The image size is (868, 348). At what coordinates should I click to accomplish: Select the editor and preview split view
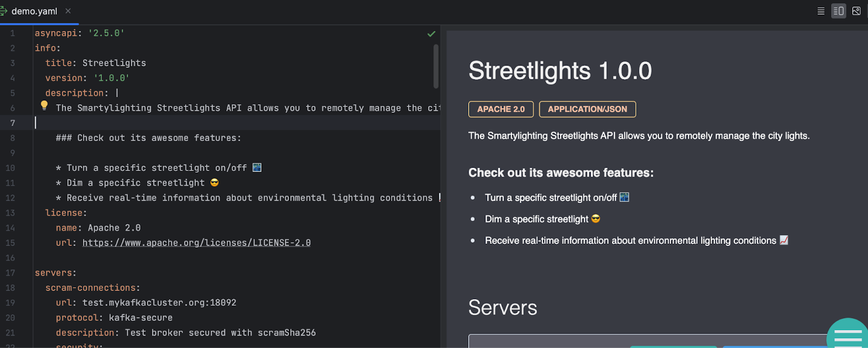(x=838, y=11)
